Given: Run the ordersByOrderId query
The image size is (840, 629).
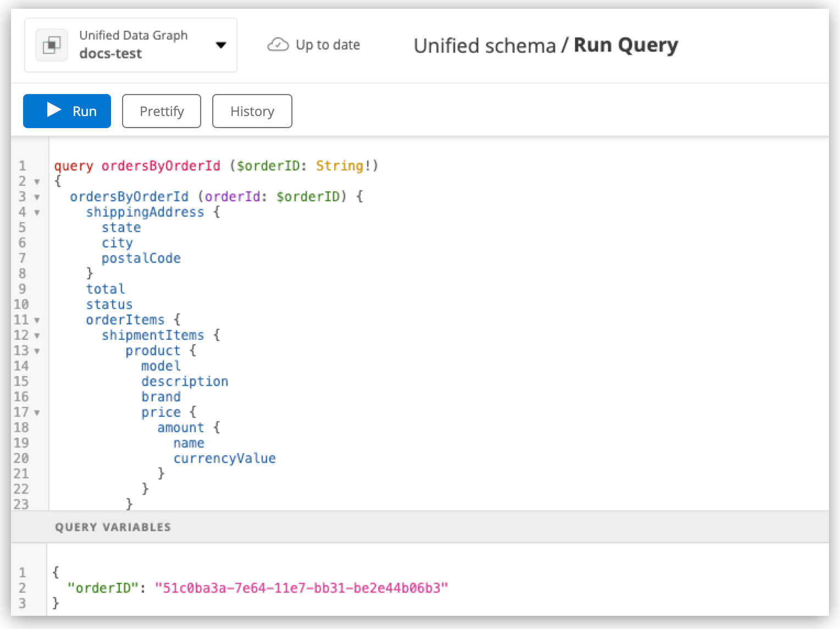Looking at the screenshot, I should pyautogui.click(x=67, y=111).
